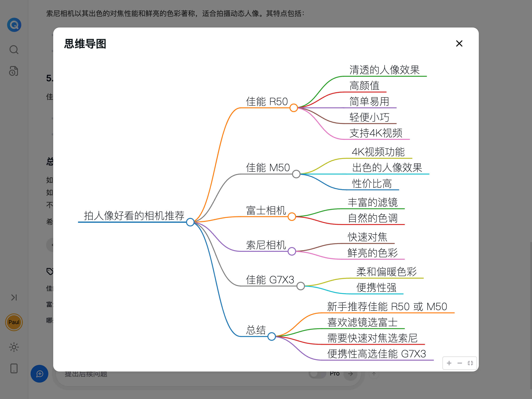Zoom out the mind map with minus

[x=460, y=363]
